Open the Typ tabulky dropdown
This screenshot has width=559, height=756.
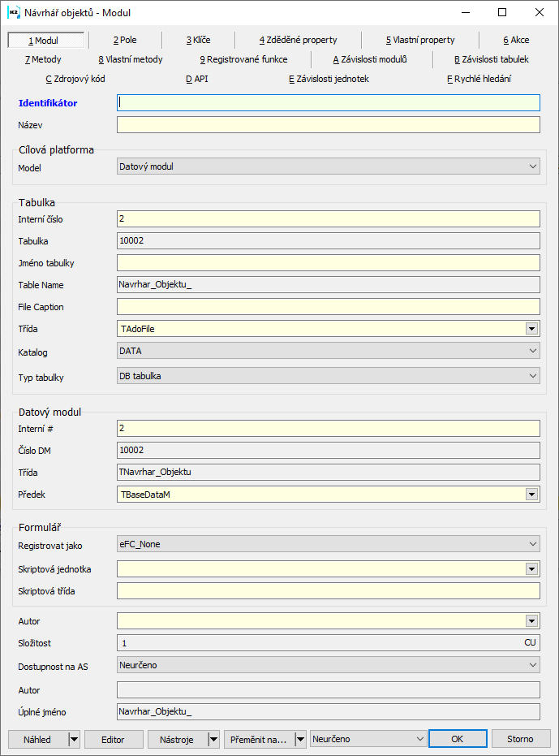click(329, 376)
